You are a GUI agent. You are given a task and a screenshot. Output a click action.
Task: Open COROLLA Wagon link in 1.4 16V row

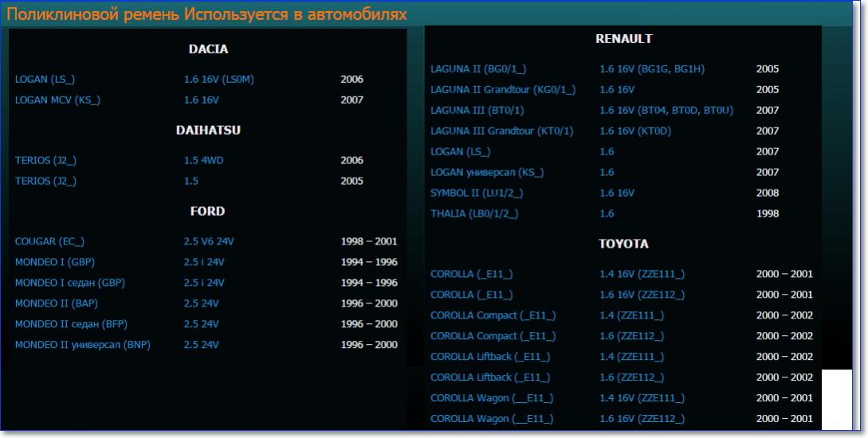point(492,397)
